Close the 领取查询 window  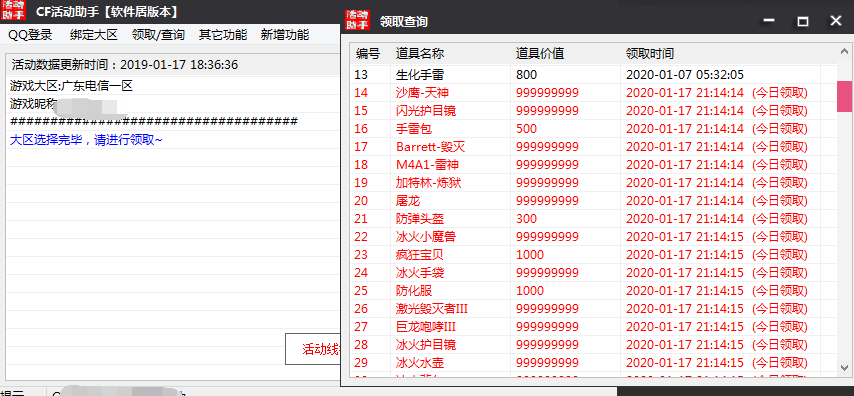pos(835,21)
